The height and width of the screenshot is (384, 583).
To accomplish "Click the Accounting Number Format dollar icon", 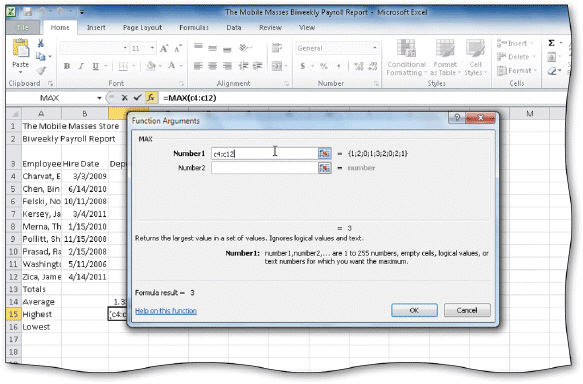I will point(303,66).
